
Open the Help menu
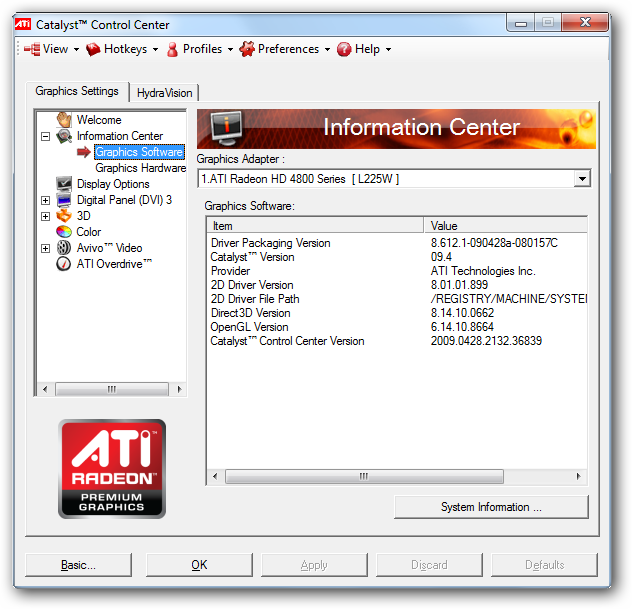(x=364, y=49)
